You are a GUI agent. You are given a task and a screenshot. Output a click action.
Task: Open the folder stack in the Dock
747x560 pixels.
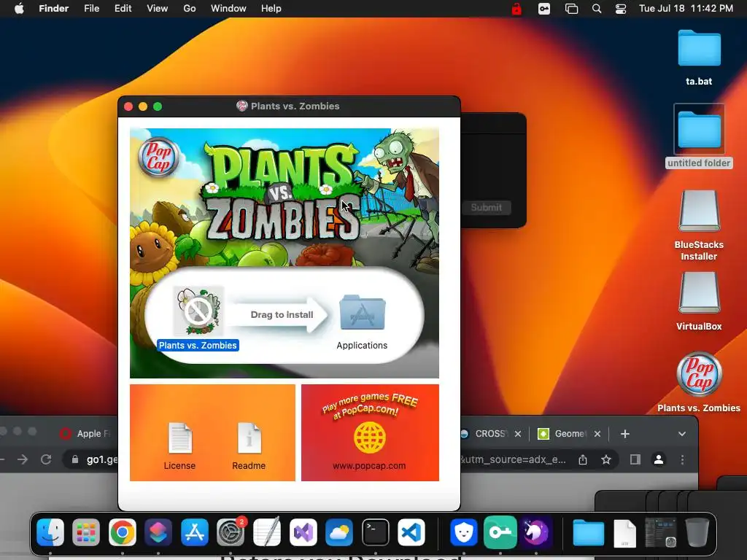click(x=589, y=532)
